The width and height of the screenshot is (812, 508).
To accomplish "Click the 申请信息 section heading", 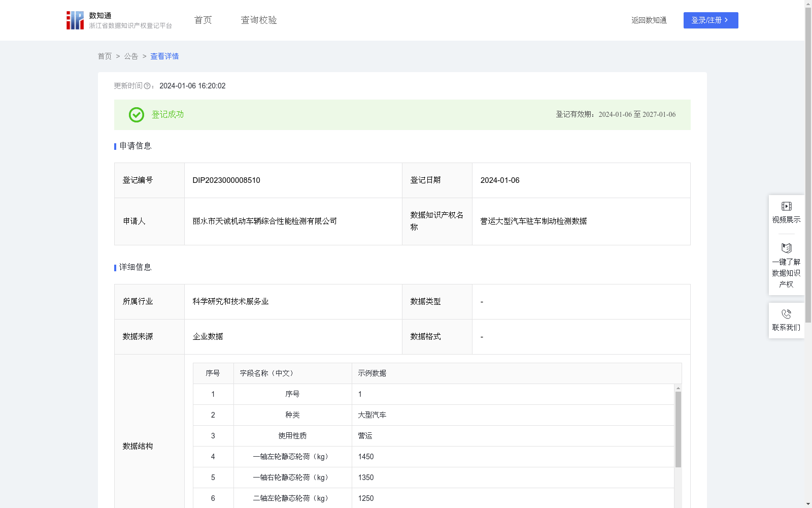I will click(x=135, y=146).
